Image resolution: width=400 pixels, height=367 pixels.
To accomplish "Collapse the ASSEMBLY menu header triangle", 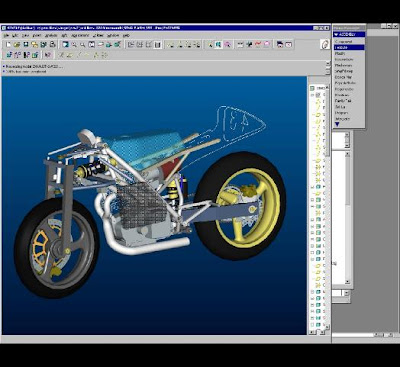I will (x=336, y=34).
